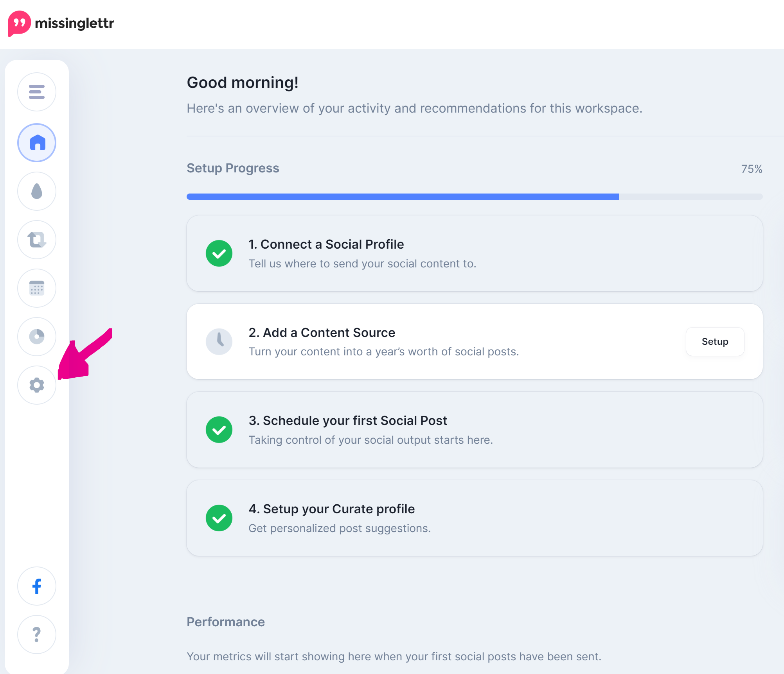Viewport: 784px width, 674px height.
Task: Open the Curate reshare icon
Action: pyautogui.click(x=37, y=240)
